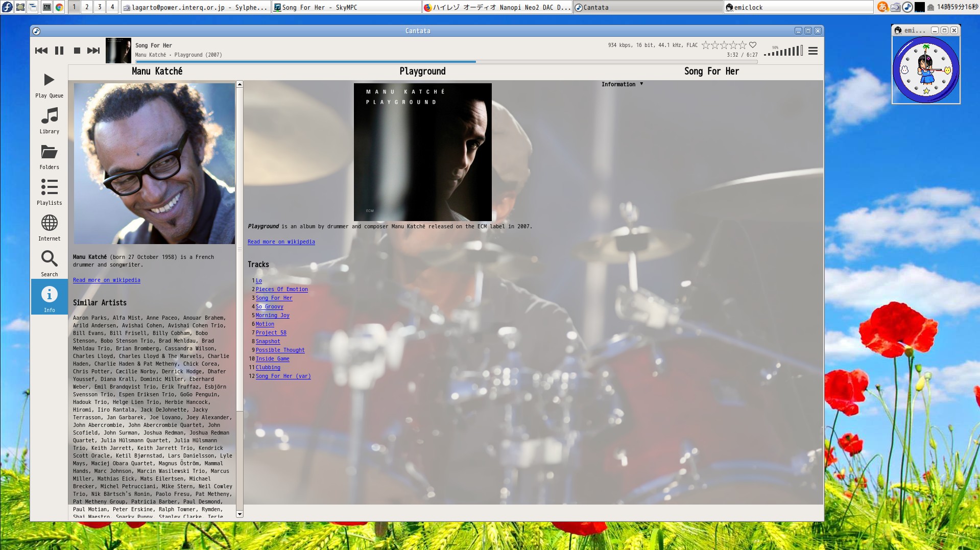Click album's 'Read more on wikipedia' link
Screen dimensions: 980x550
pos(281,242)
